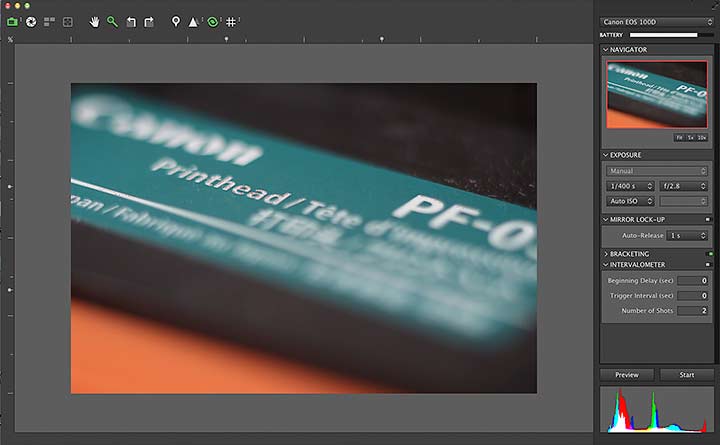The image size is (720, 445).
Task: Click the Preview button
Action: (627, 375)
